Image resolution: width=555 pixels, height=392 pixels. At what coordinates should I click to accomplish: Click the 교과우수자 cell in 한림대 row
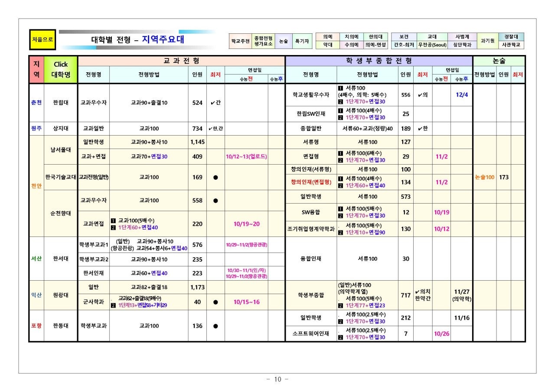pyautogui.click(x=94, y=103)
